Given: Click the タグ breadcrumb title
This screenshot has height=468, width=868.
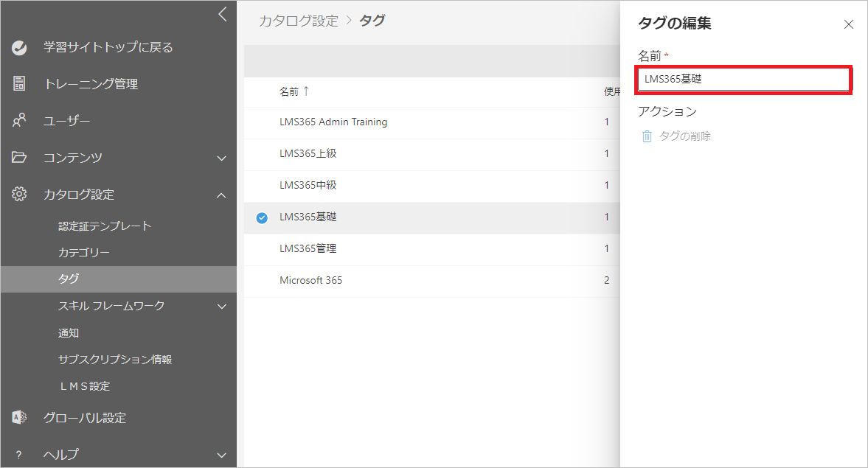Looking at the screenshot, I should point(372,21).
